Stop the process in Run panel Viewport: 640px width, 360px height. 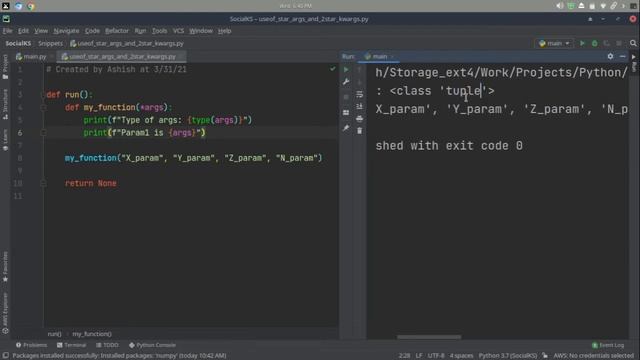click(x=346, y=97)
